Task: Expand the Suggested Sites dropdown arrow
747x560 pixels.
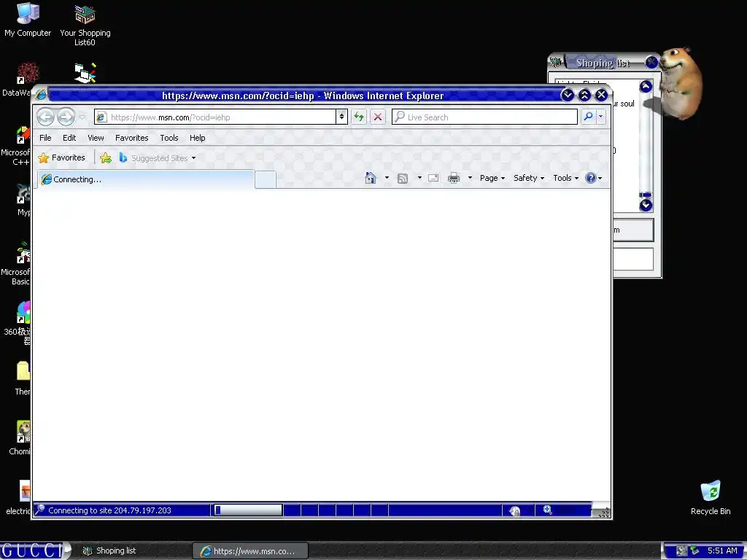Action: pyautogui.click(x=193, y=158)
